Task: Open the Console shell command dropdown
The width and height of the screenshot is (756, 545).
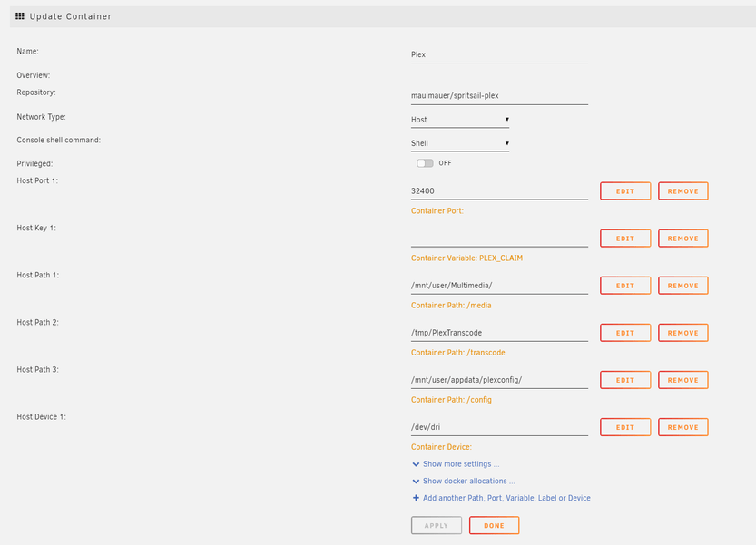Action: (x=459, y=143)
